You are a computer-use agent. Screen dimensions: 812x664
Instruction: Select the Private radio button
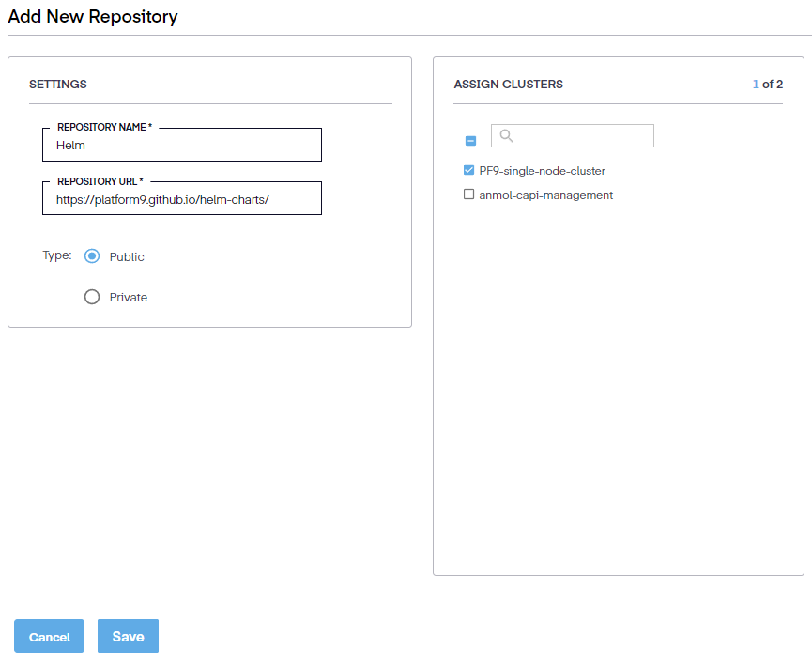(x=92, y=297)
